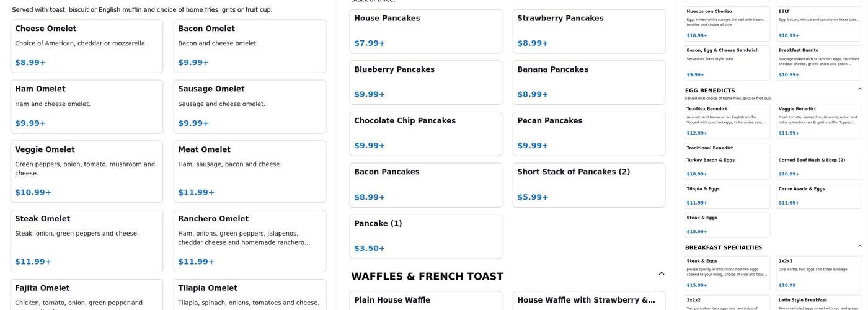The height and width of the screenshot is (310, 868).
Task: Select the Huevos con Chorizo item
Action: click(x=727, y=24)
